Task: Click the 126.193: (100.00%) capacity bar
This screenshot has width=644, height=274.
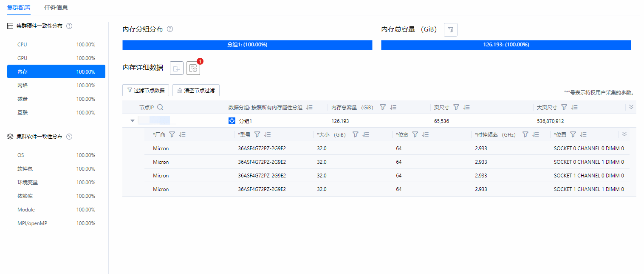Action: (506, 45)
